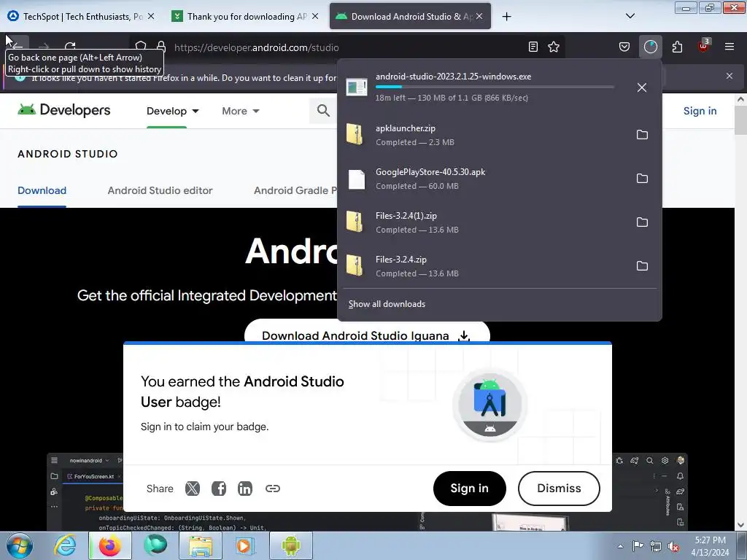Reload the page with the refresh icon
The image size is (747, 560).
[71, 47]
